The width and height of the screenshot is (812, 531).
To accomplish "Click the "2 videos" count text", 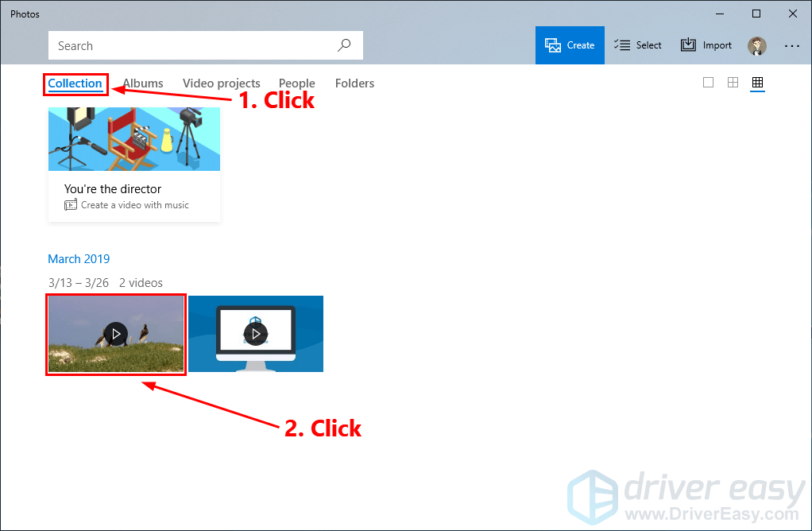I will pos(141,283).
